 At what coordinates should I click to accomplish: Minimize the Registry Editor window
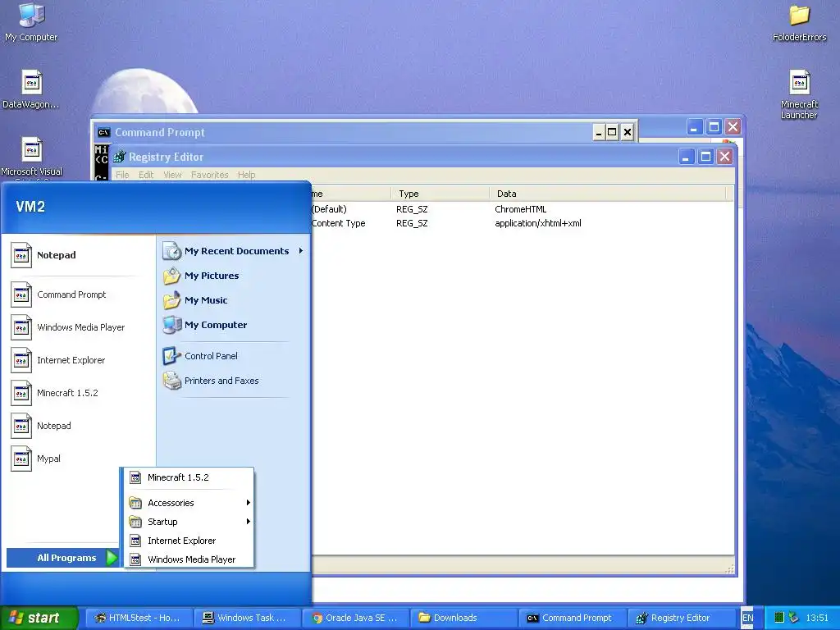[687, 157]
